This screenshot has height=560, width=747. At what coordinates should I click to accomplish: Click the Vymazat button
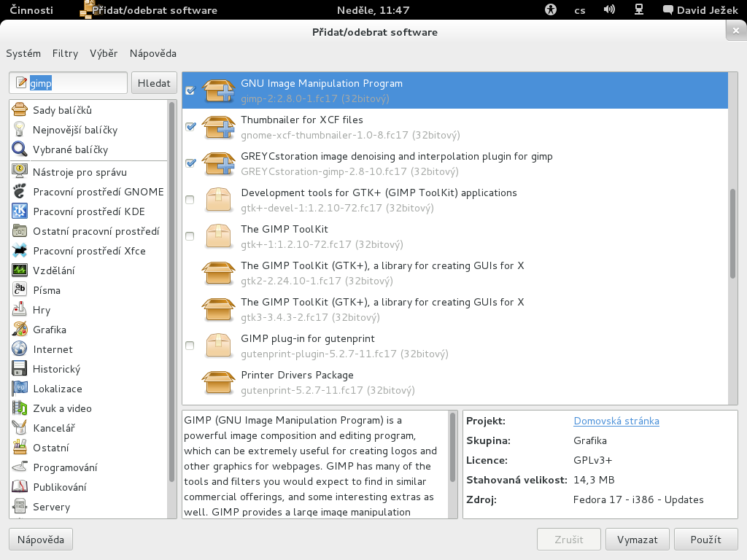click(x=638, y=540)
